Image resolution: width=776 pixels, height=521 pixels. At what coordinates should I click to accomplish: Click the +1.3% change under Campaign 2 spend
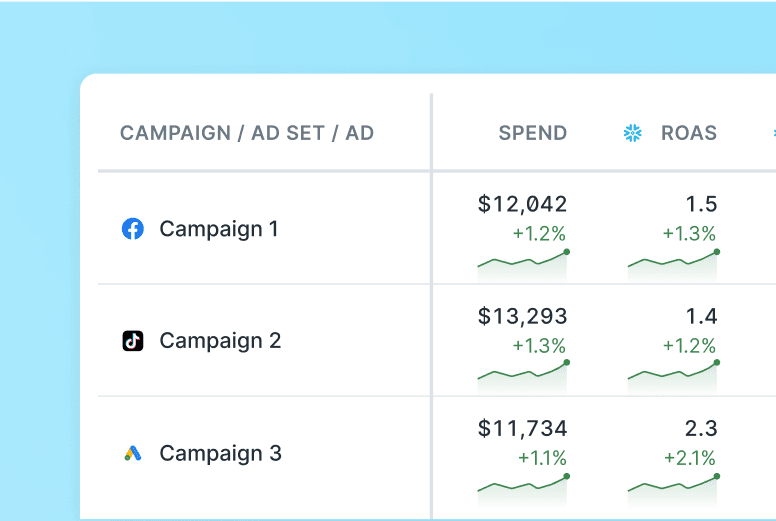[539, 346]
